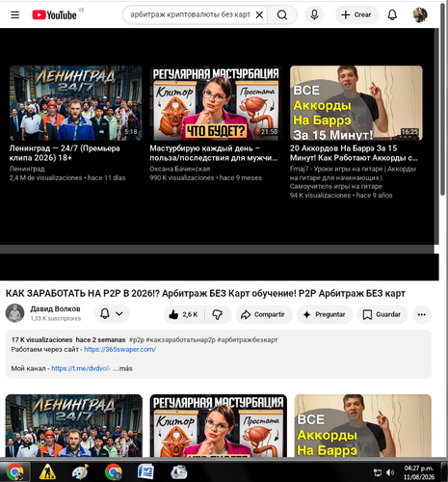Click end-screen title 20 Аккордов На Баррэ За 15

(x=354, y=153)
